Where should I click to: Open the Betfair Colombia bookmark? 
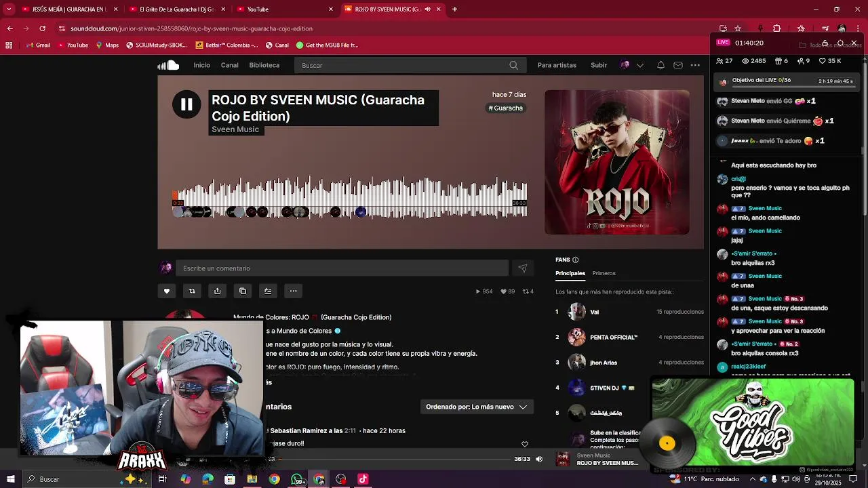226,45
